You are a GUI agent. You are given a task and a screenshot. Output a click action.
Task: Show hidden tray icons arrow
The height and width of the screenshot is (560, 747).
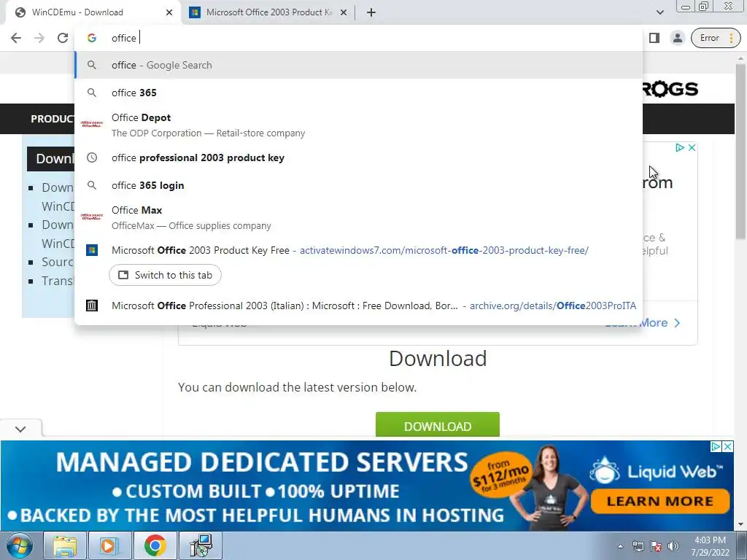pos(620,546)
